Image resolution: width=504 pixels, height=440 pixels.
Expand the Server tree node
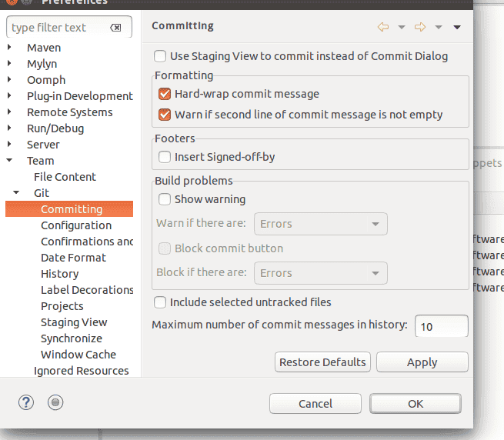tap(9, 145)
